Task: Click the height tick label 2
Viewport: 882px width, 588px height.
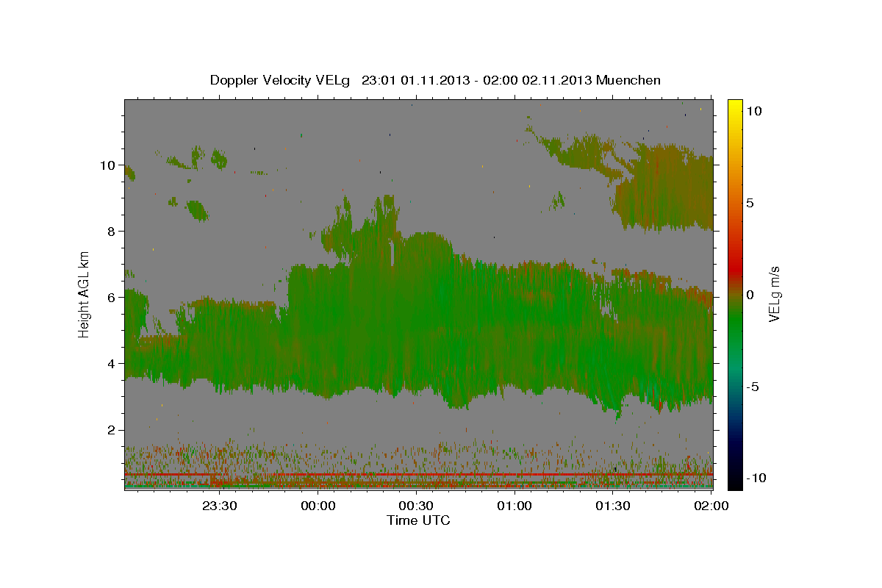Action: (x=112, y=430)
